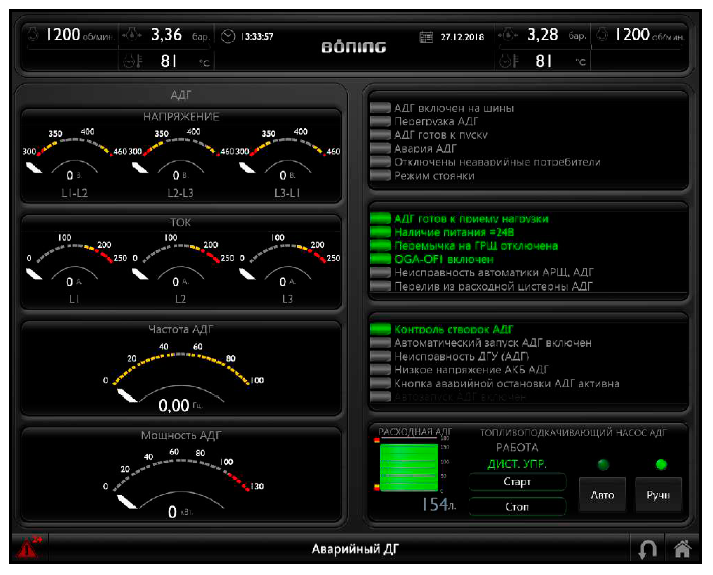Switch fuel pump to Авто mode
713x575 pixels.
pos(603,494)
